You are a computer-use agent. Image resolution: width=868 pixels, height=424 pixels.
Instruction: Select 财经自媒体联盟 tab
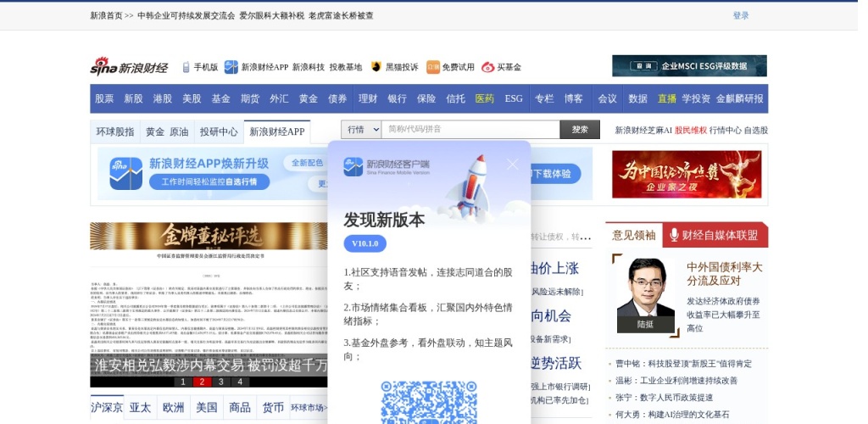715,235
